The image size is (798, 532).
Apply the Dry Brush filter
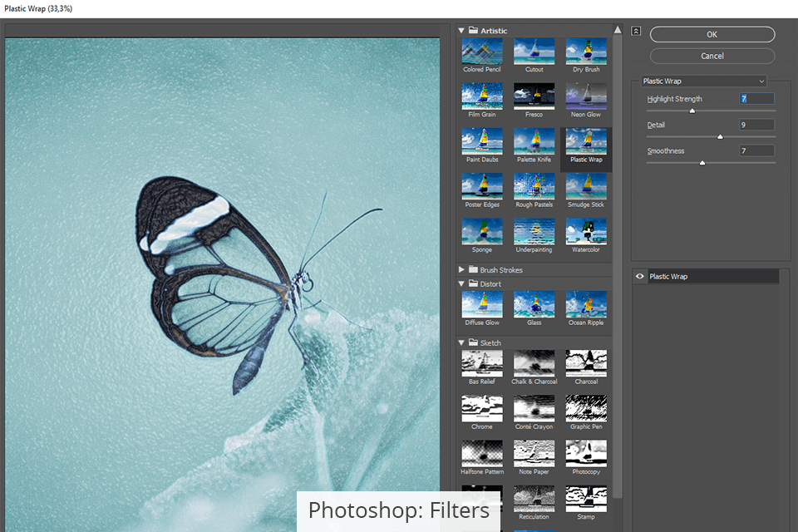[x=586, y=52]
